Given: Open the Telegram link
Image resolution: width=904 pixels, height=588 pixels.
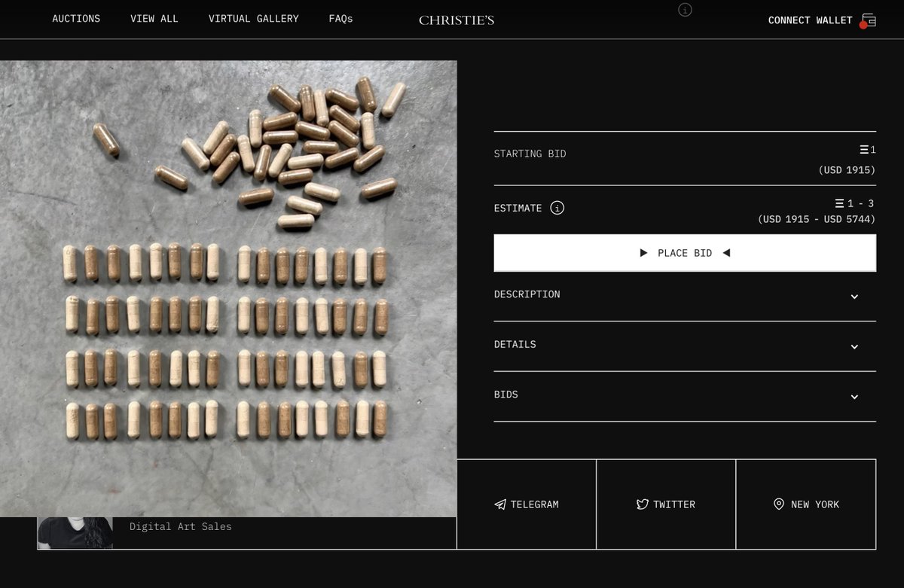Looking at the screenshot, I should [527, 504].
